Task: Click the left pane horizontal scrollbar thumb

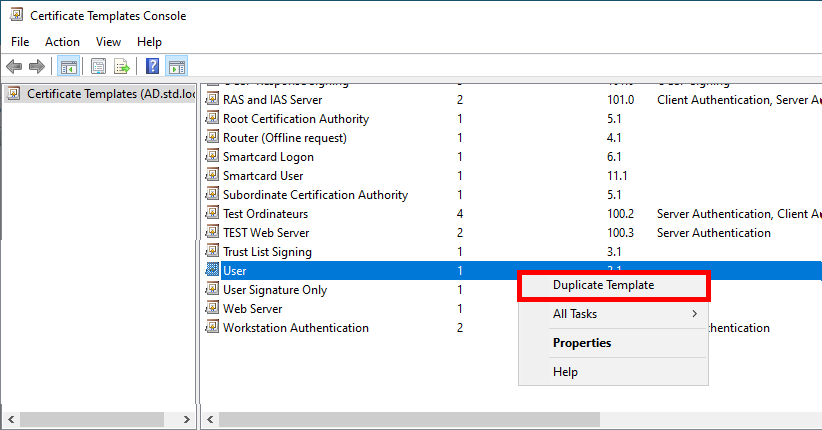Action: (92, 420)
